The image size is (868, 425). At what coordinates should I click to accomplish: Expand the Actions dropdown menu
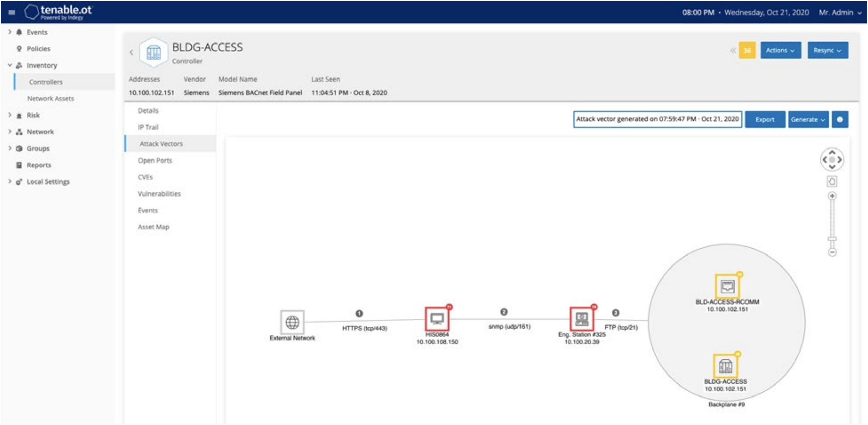pos(781,51)
